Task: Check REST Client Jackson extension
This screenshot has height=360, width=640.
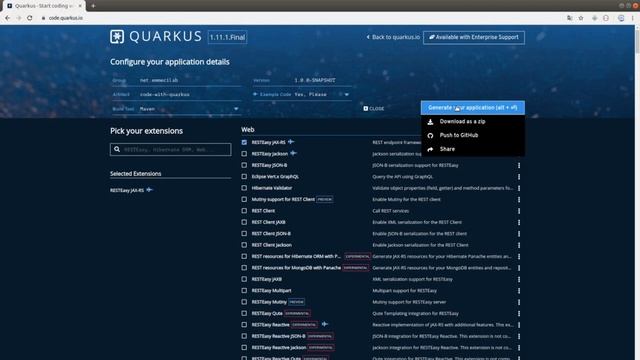Action: coord(244,245)
